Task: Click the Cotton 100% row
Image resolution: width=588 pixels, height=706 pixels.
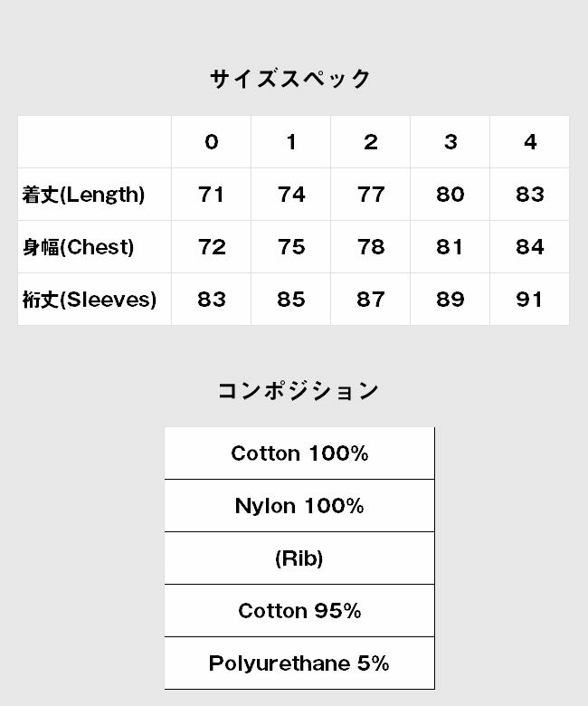Action: [299, 453]
